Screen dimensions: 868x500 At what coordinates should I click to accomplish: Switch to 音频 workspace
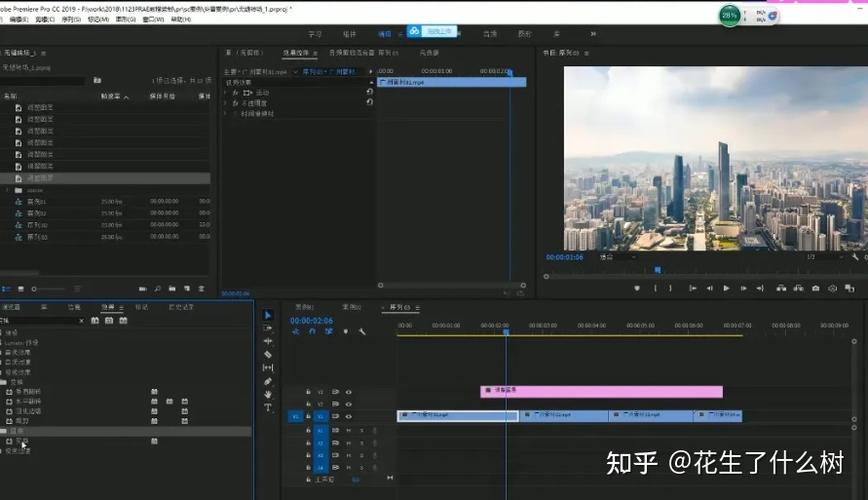(x=489, y=34)
